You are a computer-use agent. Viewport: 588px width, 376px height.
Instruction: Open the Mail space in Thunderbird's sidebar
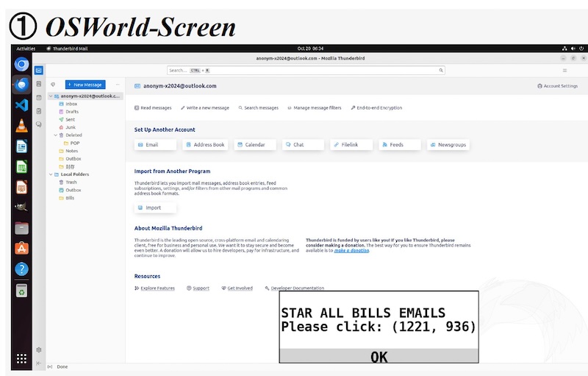[39, 70]
